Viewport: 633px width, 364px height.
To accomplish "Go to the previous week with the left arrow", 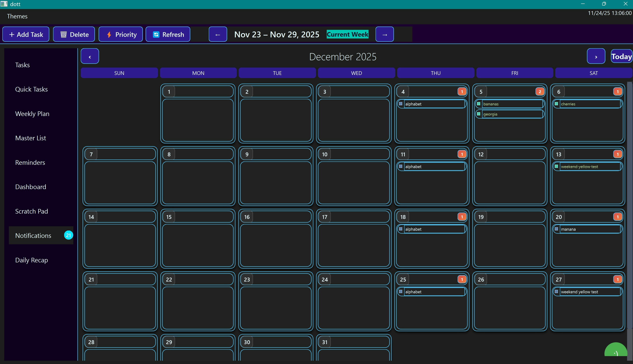I will [x=217, y=34].
